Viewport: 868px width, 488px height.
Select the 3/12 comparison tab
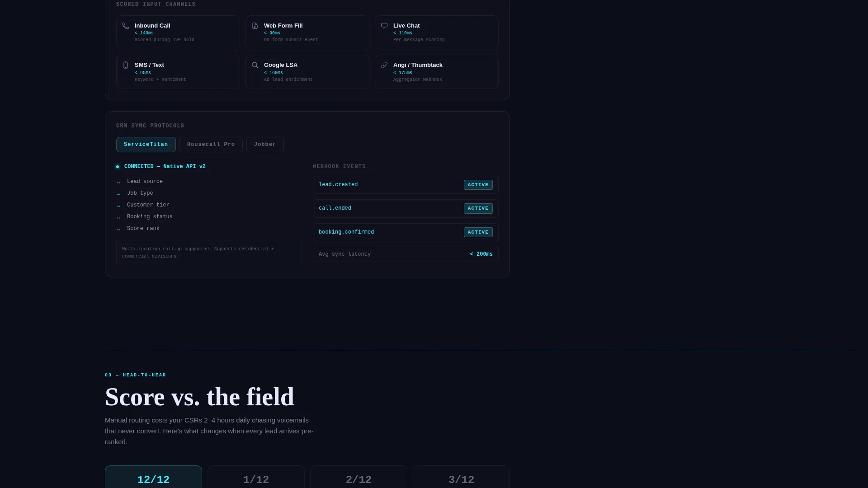coord(461,477)
